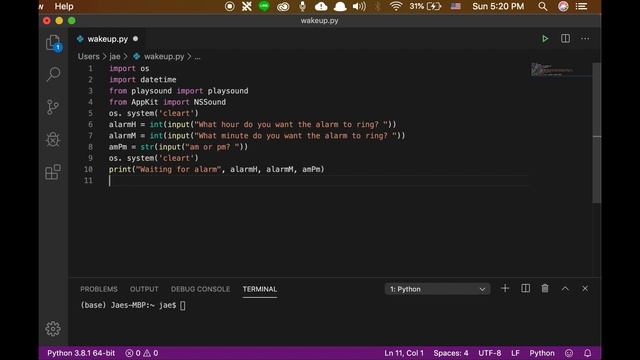
Task: Click microphone icon in menu bar
Action: (x=302, y=7)
